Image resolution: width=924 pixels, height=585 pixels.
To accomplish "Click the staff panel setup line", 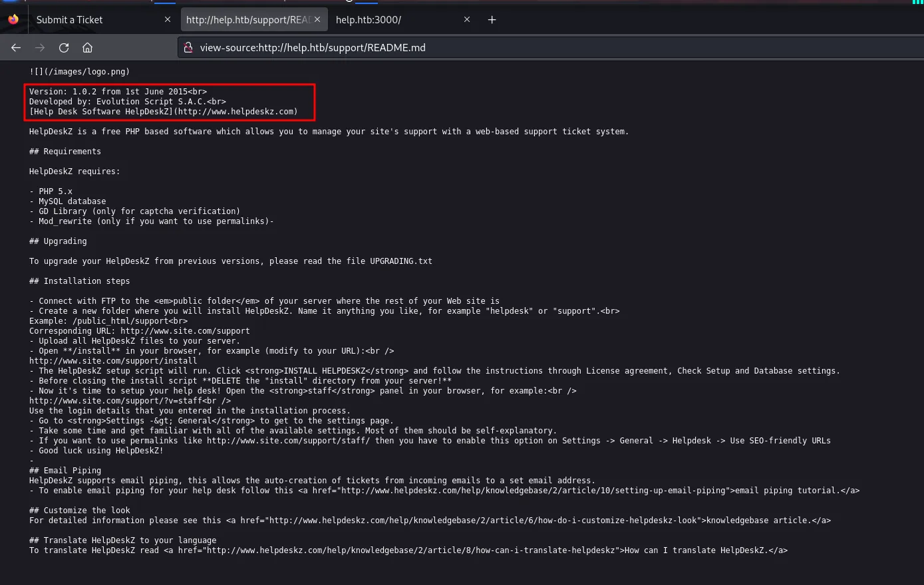I will click(303, 391).
